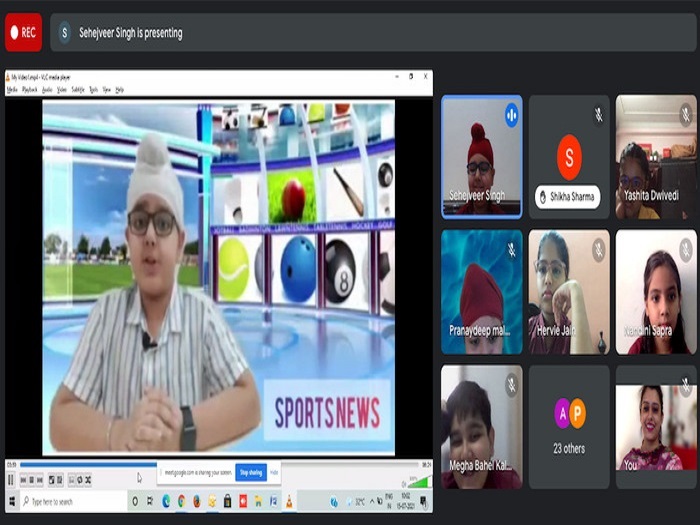Show hidden system tray icons arrow
Viewport: 700px width, 525px height.
coord(371,502)
